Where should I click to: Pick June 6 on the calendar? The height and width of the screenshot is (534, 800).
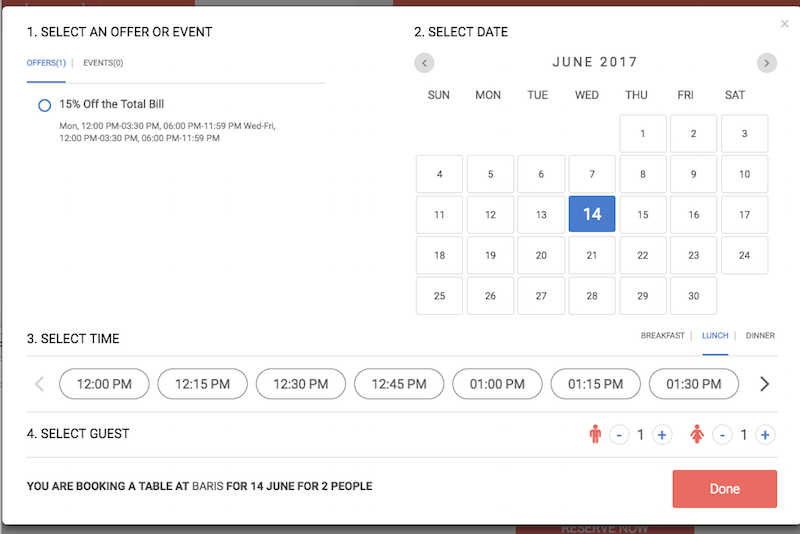541,174
